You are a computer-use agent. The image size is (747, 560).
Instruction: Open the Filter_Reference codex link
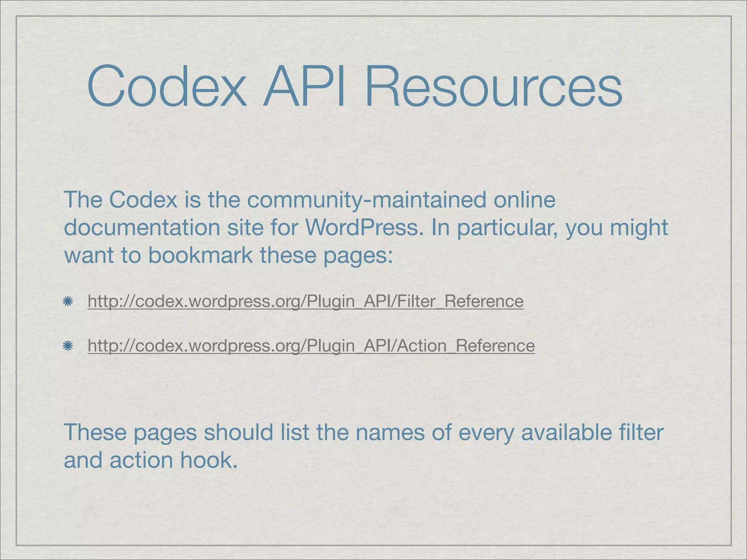(x=305, y=302)
